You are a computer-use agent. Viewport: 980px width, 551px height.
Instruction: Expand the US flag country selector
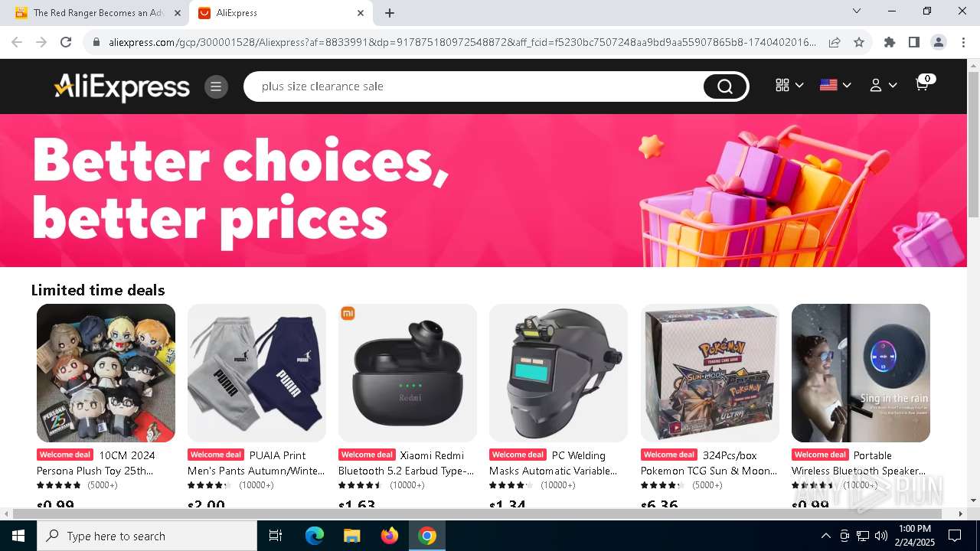[x=835, y=86]
